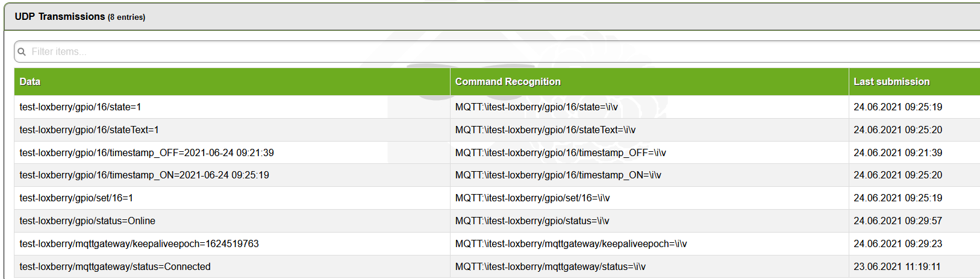Select the gpio/set/16=1 data cell

[x=76, y=198]
